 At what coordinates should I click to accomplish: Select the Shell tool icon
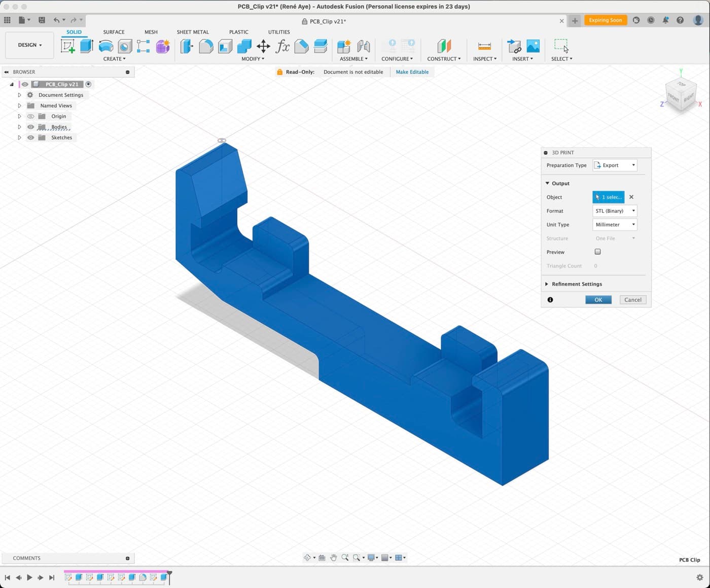(225, 46)
